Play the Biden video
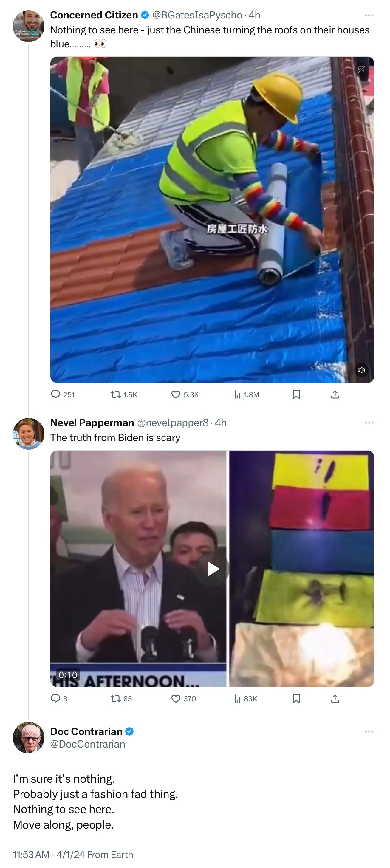The height and width of the screenshot is (868, 390). tap(212, 569)
